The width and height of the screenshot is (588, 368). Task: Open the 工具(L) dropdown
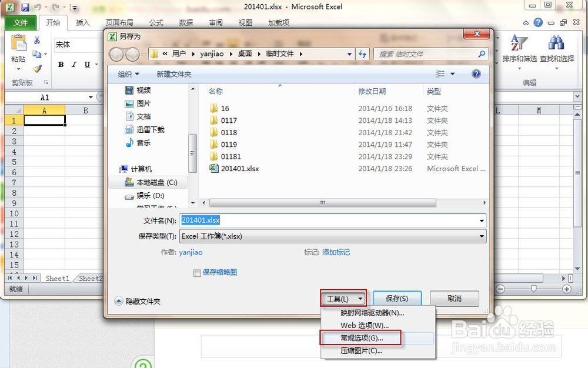pyautogui.click(x=343, y=298)
